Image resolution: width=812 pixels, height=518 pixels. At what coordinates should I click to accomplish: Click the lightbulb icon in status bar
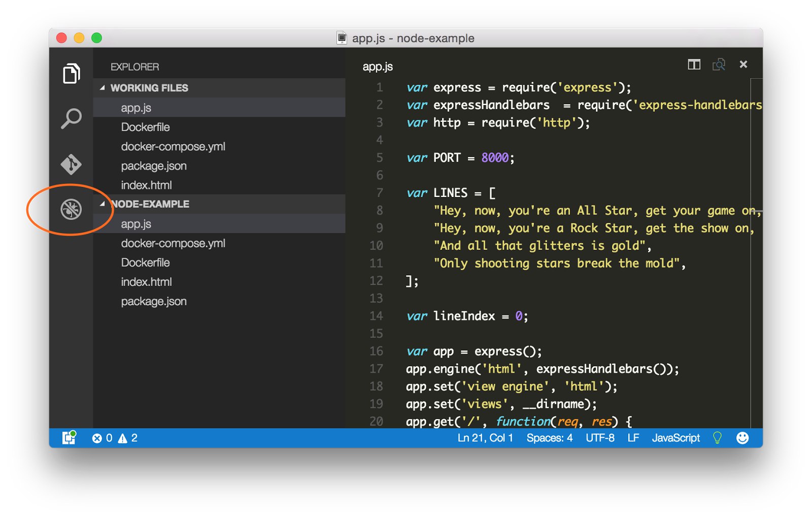[717, 438]
